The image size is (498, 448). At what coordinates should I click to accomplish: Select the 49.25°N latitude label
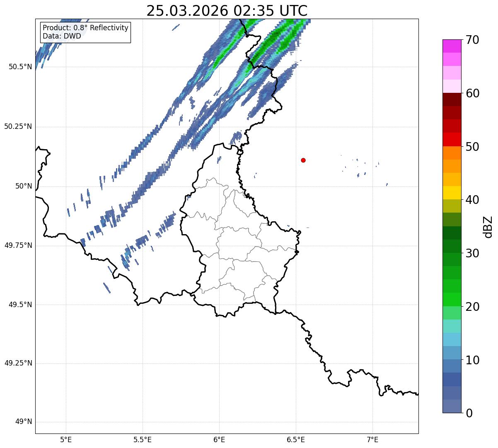18,363
